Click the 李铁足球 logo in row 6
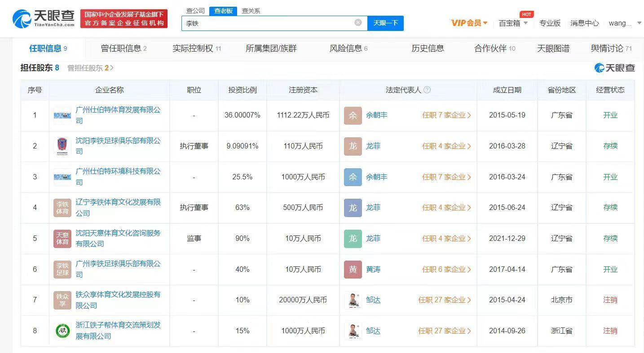644x353 pixels. (x=62, y=269)
